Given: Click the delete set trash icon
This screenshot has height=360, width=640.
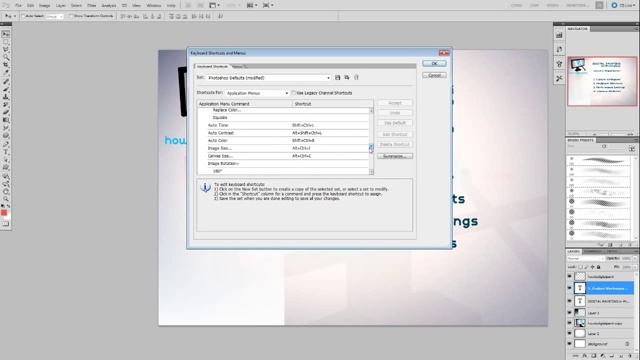Looking at the screenshot, I should 356,78.
